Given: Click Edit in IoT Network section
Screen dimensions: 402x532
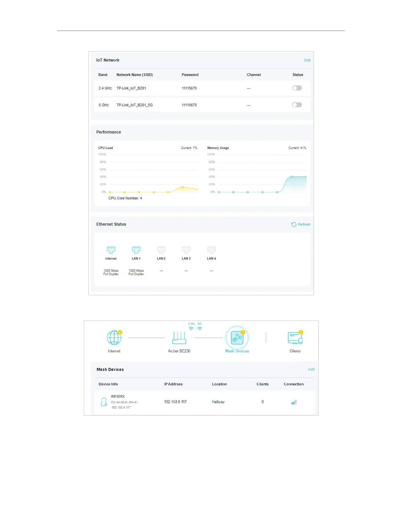Looking at the screenshot, I should tap(307, 60).
